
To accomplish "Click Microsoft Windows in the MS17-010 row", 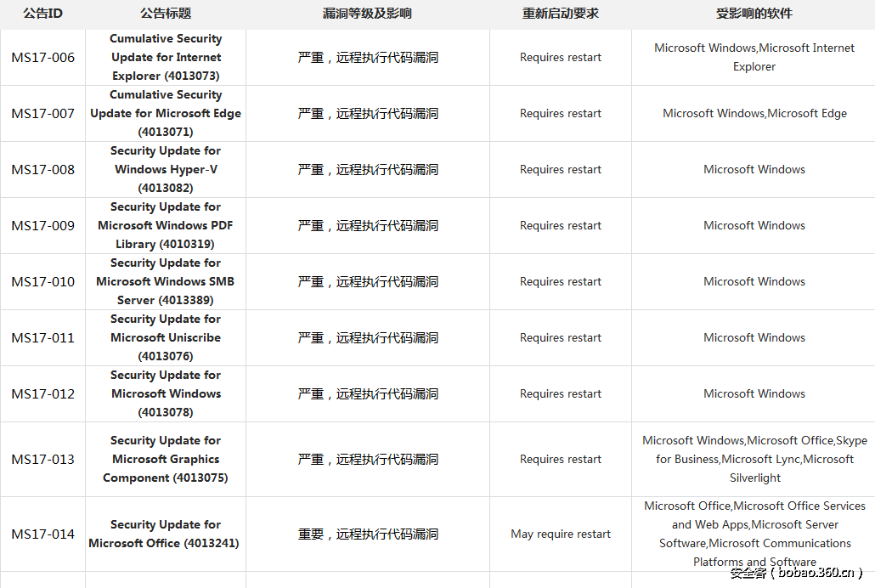I will click(x=754, y=281).
